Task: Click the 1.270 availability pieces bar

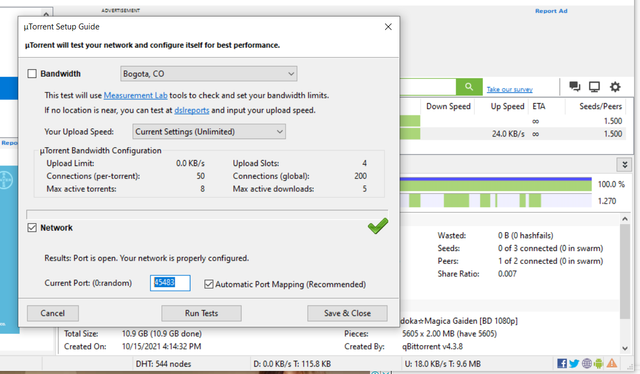Action: 496,200
